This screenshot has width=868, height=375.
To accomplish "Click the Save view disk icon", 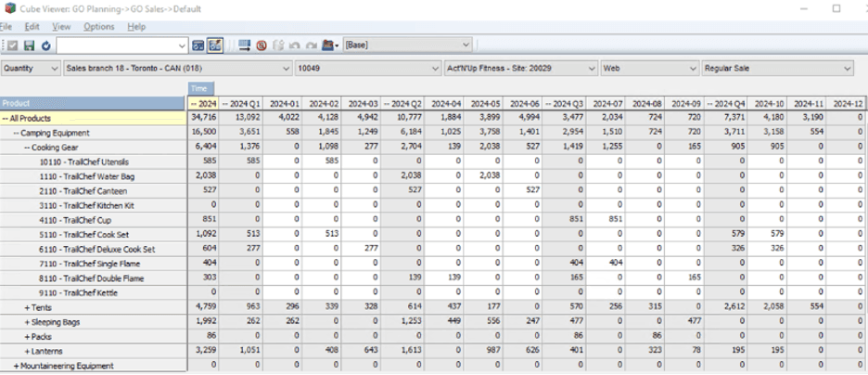I will point(30,45).
